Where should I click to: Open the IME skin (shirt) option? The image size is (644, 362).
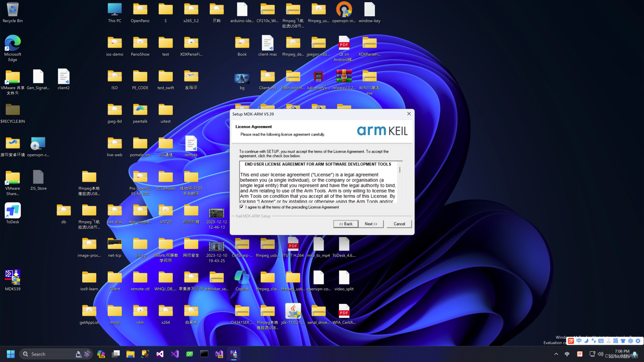(623, 341)
